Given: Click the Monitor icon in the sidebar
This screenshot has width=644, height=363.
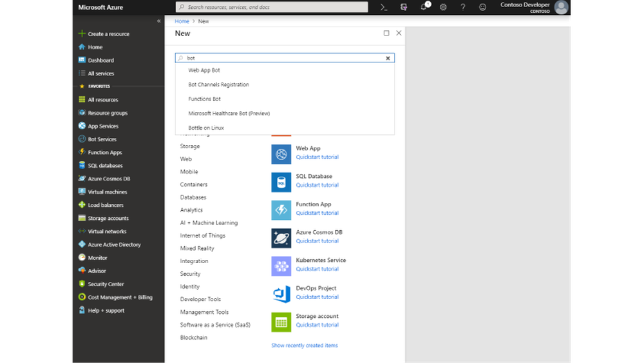Looking at the screenshot, I should click(82, 257).
